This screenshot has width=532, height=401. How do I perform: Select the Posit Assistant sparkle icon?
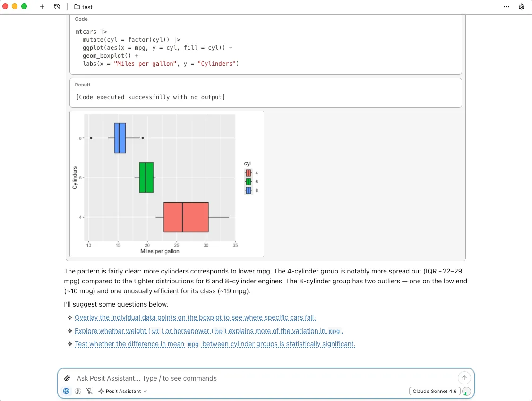tap(101, 391)
